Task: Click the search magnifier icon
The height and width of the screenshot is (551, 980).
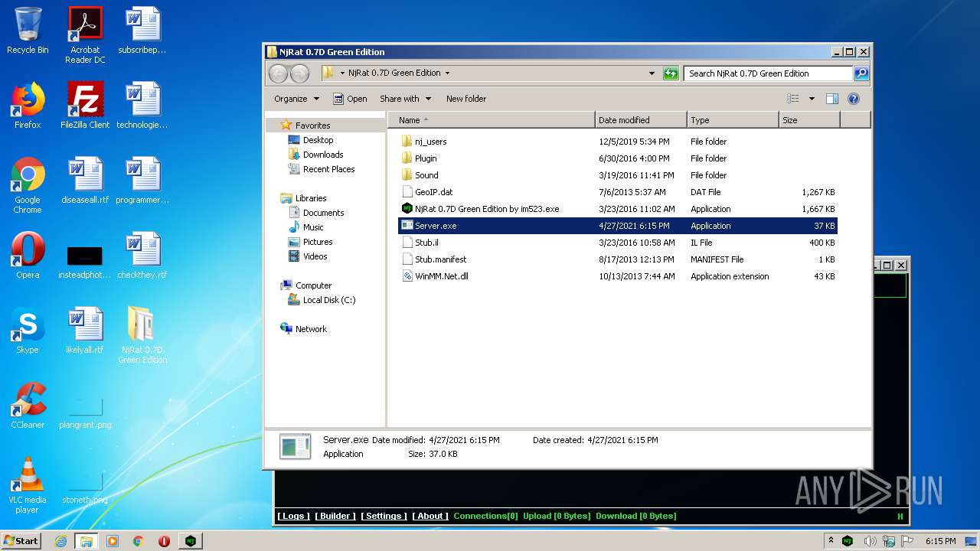Action: coord(861,73)
